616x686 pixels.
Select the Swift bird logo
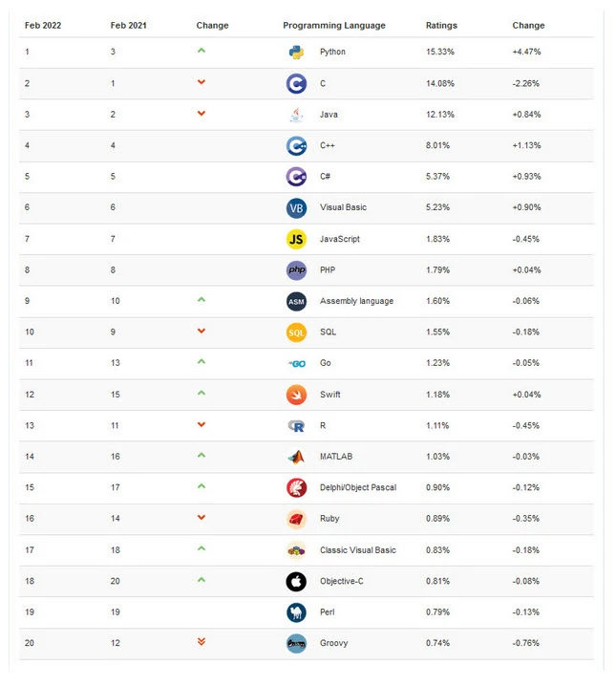pyautogui.click(x=296, y=395)
